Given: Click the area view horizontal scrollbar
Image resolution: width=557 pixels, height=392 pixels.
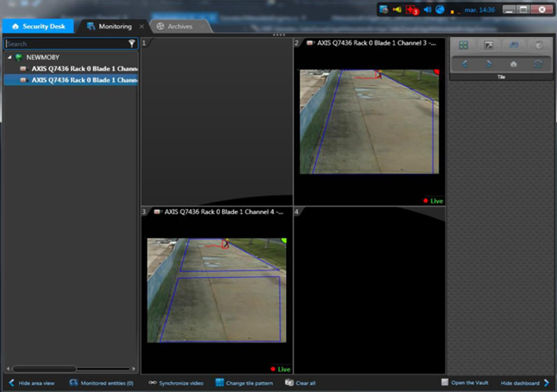Looking at the screenshot, I should pyautogui.click(x=44, y=369).
